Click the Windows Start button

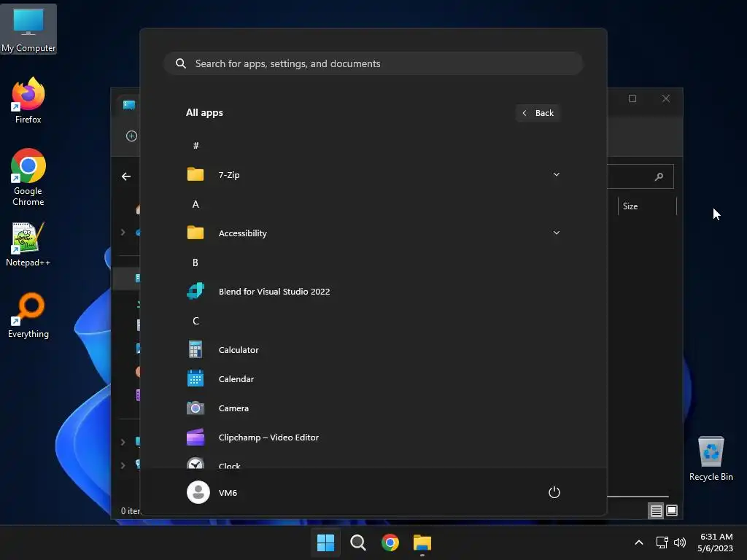326,542
